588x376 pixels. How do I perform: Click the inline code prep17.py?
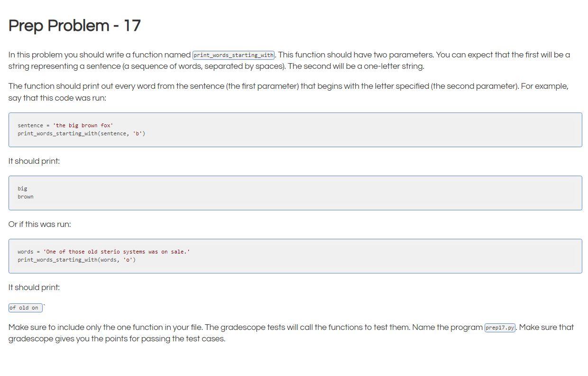point(500,327)
